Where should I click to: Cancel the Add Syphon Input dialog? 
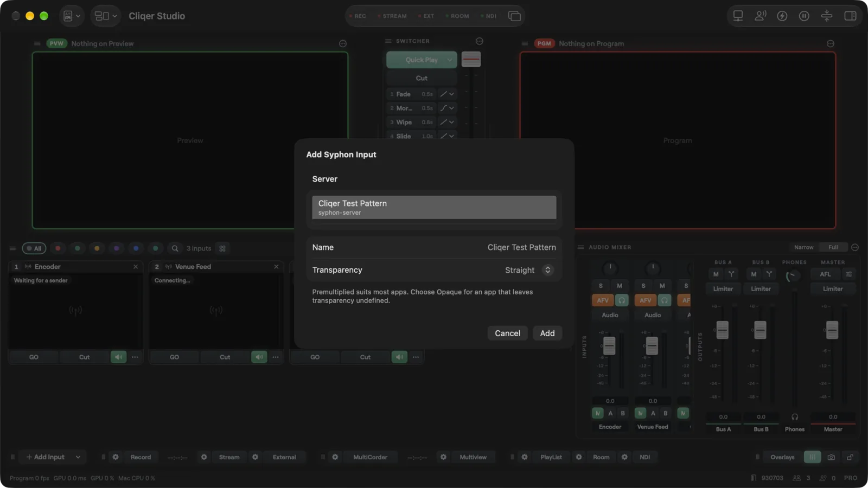[507, 333]
